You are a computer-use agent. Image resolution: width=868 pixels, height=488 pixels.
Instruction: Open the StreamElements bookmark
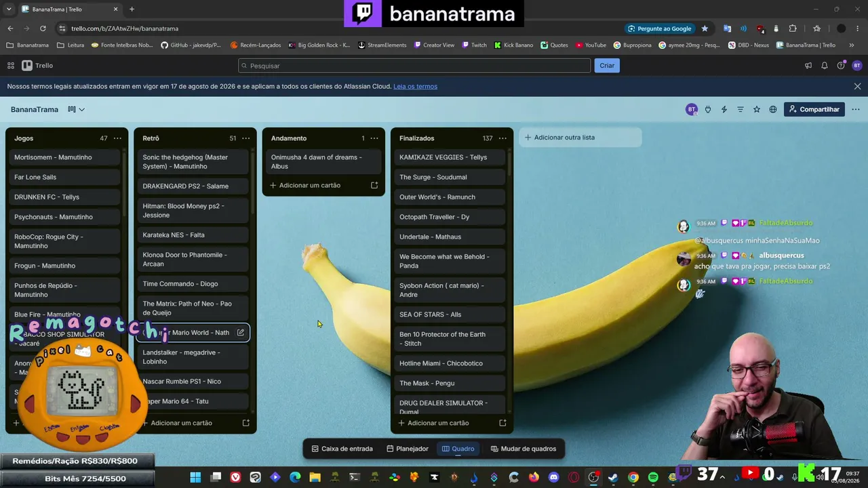point(382,45)
